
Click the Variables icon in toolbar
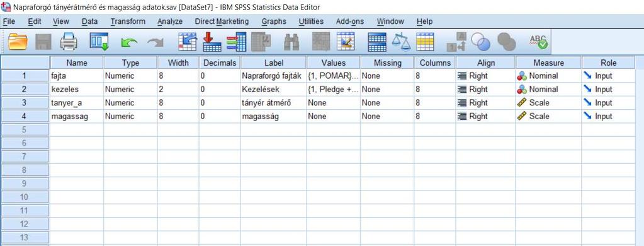(x=236, y=42)
